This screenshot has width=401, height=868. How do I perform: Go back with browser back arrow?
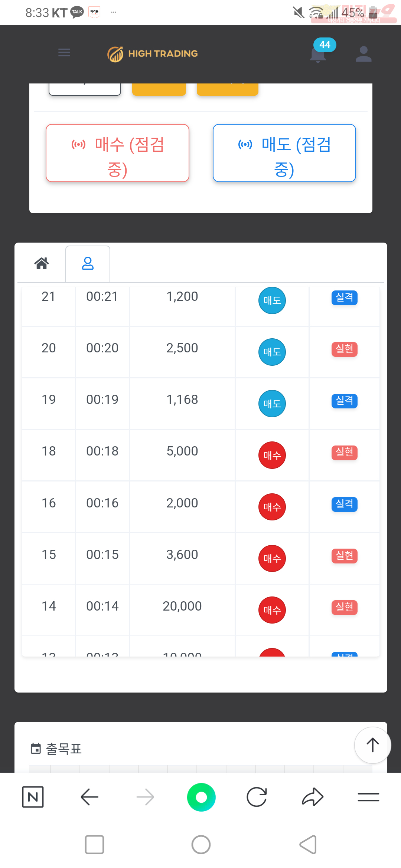[89, 797]
